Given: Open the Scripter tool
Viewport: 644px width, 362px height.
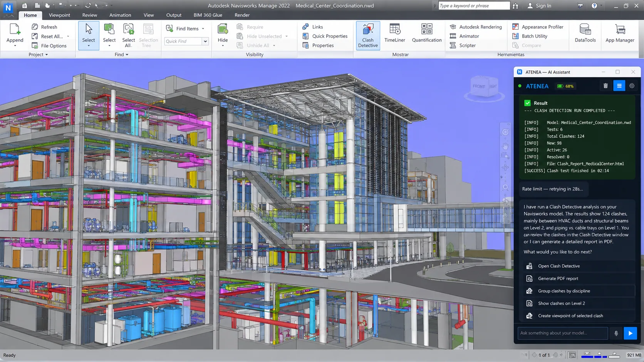Looking at the screenshot, I should click(463, 45).
